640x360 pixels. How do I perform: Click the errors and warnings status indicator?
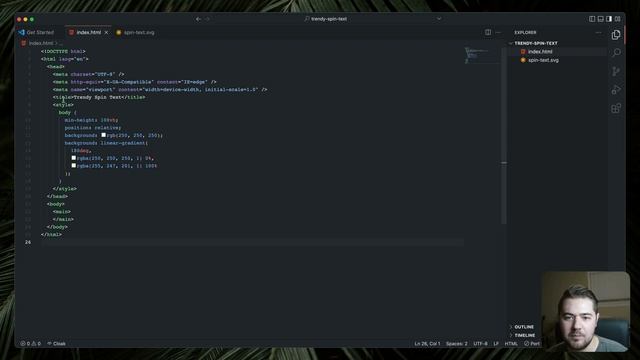coord(31,344)
